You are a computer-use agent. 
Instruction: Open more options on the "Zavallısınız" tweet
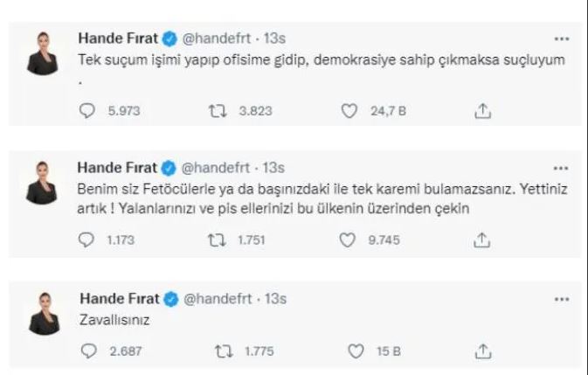point(562,298)
